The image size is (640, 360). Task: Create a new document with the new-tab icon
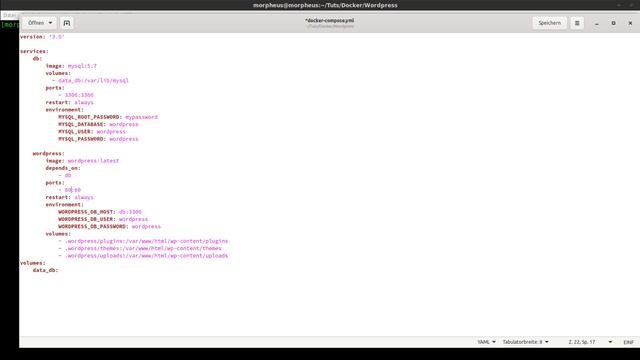coord(67,23)
